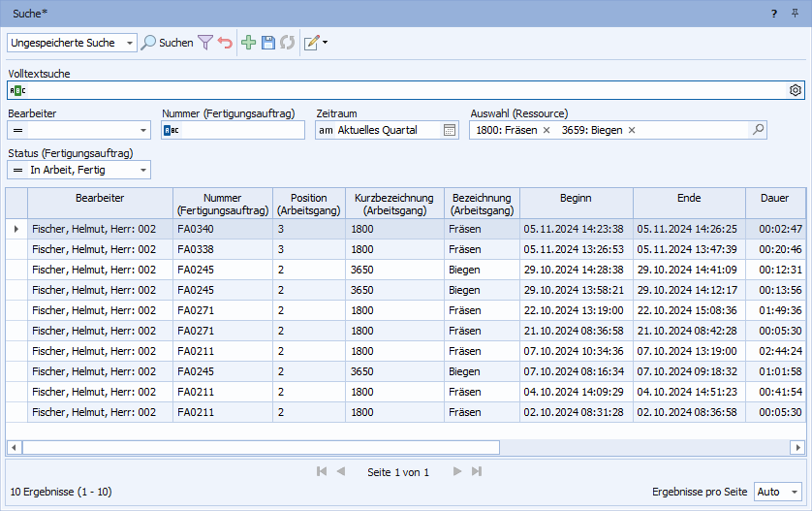Click the help question mark icon
This screenshot has height=511, width=812.
tap(773, 14)
